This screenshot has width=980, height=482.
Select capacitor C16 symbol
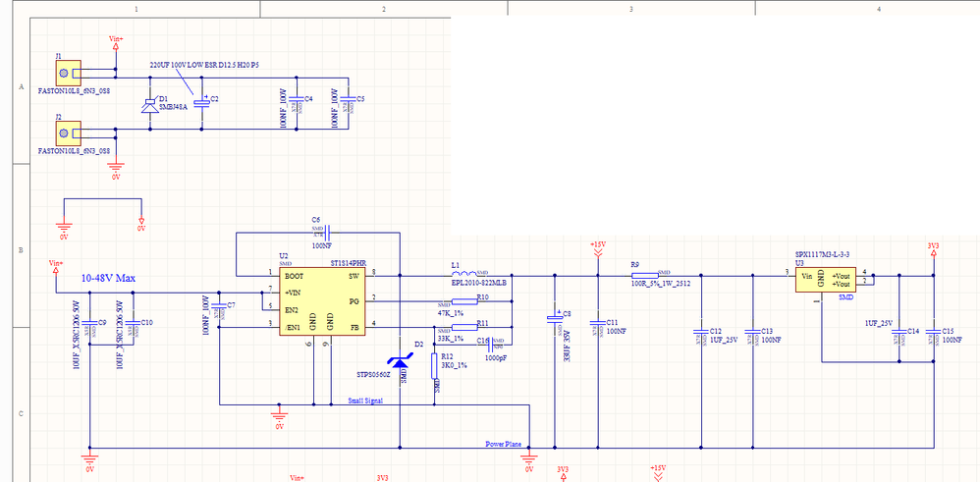coord(492,345)
